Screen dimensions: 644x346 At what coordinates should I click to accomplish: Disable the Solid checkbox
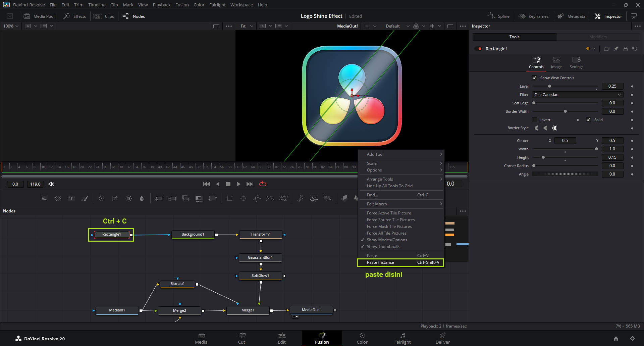[588, 120]
